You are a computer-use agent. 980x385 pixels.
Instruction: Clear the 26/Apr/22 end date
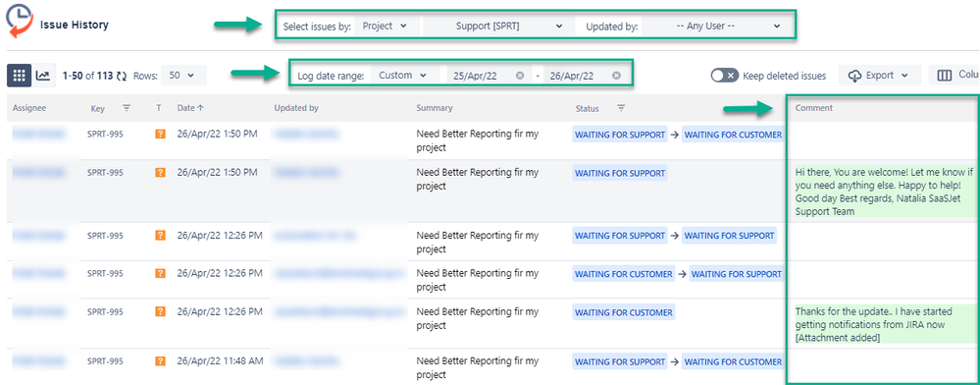(616, 76)
